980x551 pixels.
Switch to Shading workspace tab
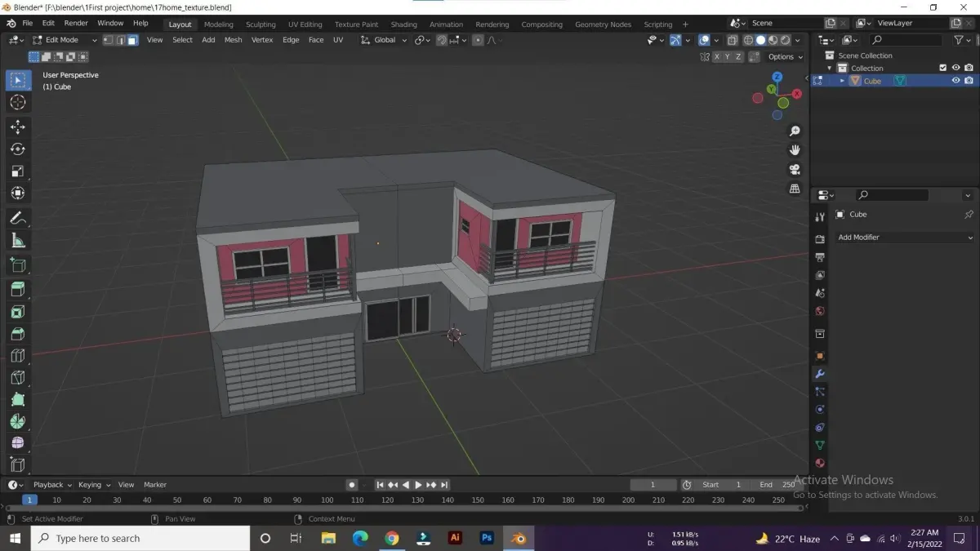point(403,24)
